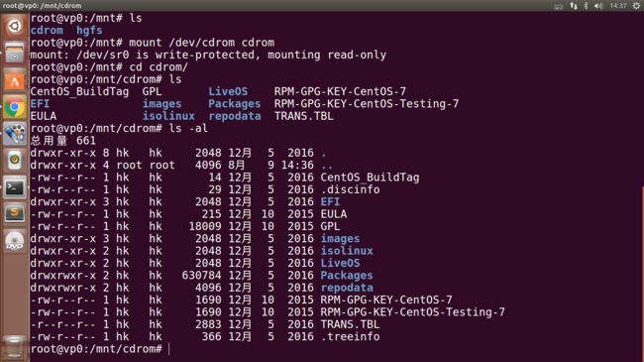Click 'CentOS_BuildTag' in the ls -al listing
Viewport: 644px width, 362px height.
(x=370, y=178)
